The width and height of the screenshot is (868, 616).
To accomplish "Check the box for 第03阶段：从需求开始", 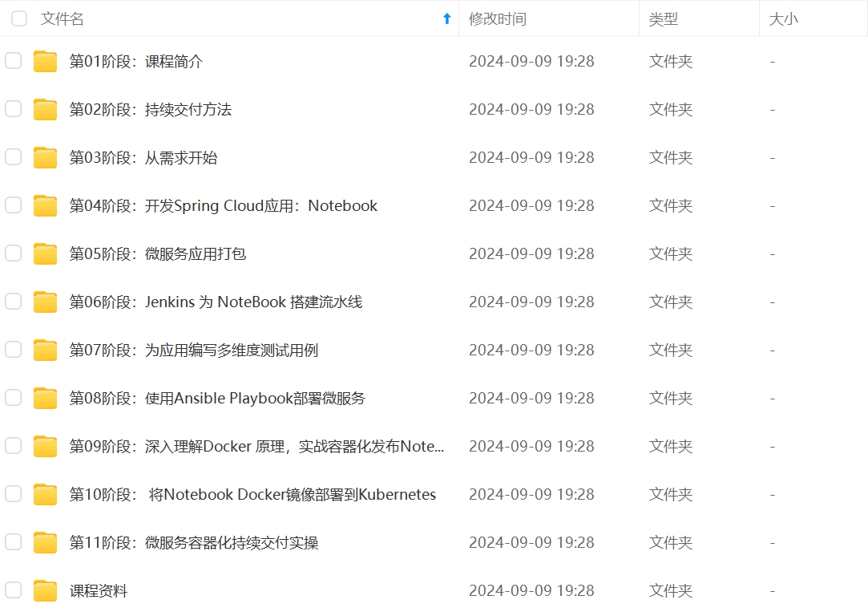I will pos(14,157).
